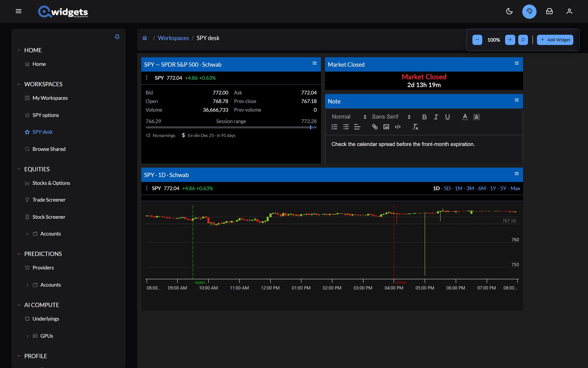Open the Note widget menu
This screenshot has width=588, height=368.
517,100
